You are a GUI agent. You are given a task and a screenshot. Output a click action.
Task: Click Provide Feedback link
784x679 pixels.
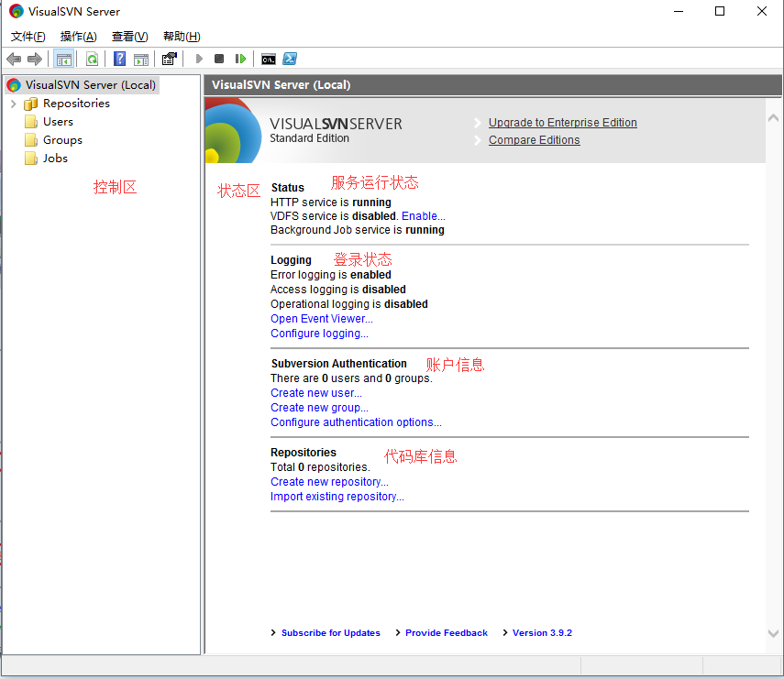tap(446, 633)
